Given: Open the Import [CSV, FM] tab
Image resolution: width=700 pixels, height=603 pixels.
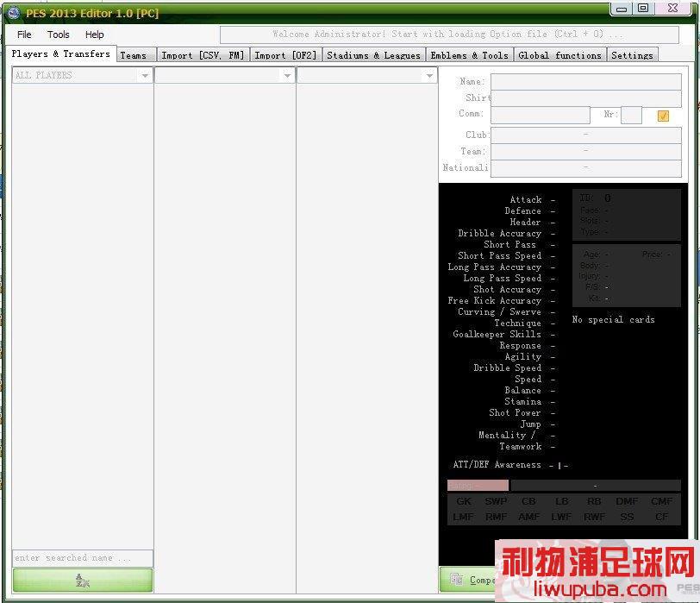Looking at the screenshot, I should click(203, 55).
